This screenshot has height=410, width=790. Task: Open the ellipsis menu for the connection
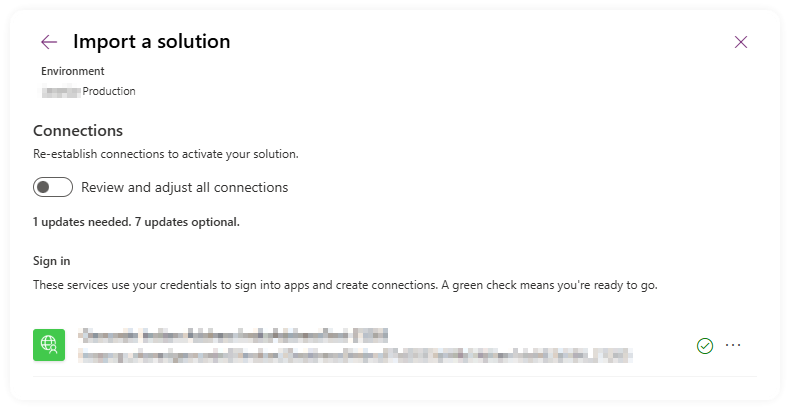coord(733,345)
